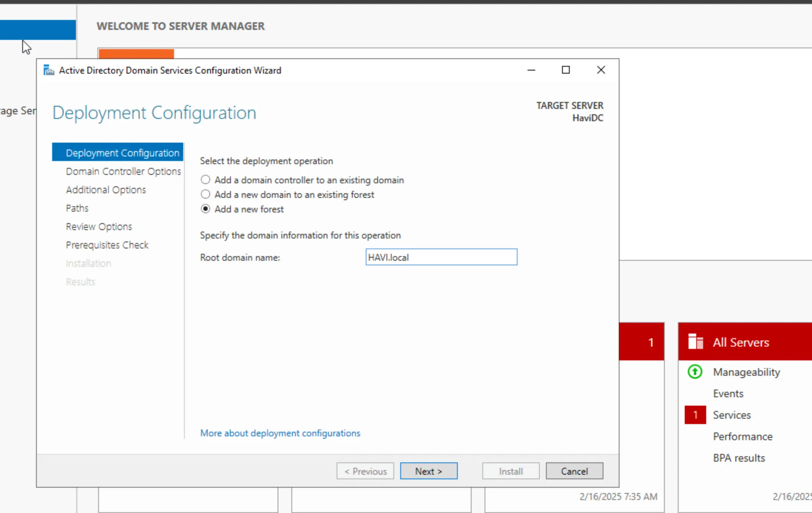Cancel the configuration wizard
This screenshot has height=513, width=812.
tap(574, 471)
